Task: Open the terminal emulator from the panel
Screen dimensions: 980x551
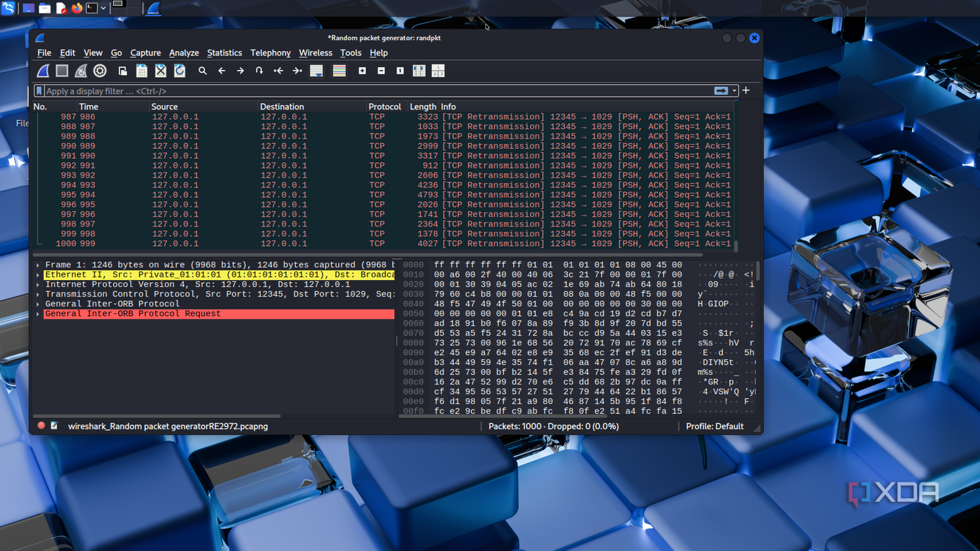Action: (x=92, y=8)
